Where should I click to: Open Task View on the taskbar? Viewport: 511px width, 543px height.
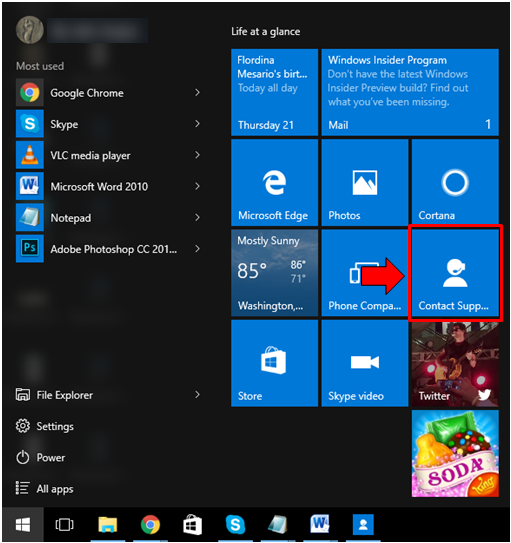(x=64, y=525)
